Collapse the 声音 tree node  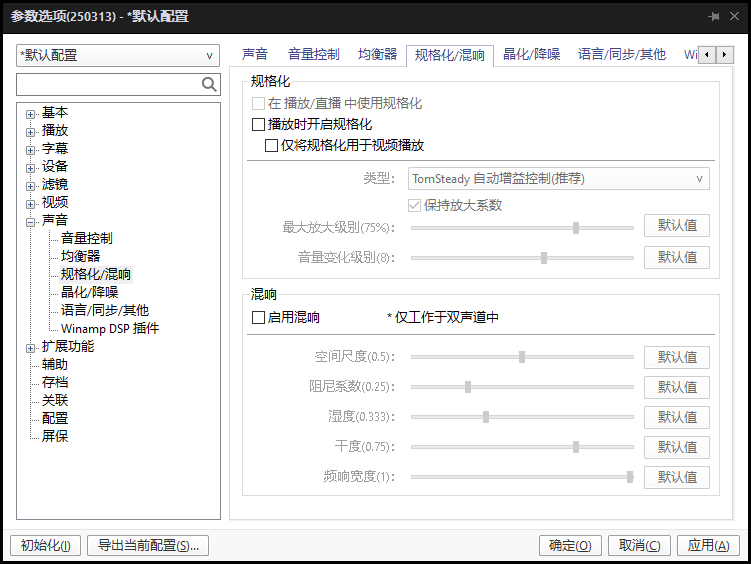tap(31, 222)
